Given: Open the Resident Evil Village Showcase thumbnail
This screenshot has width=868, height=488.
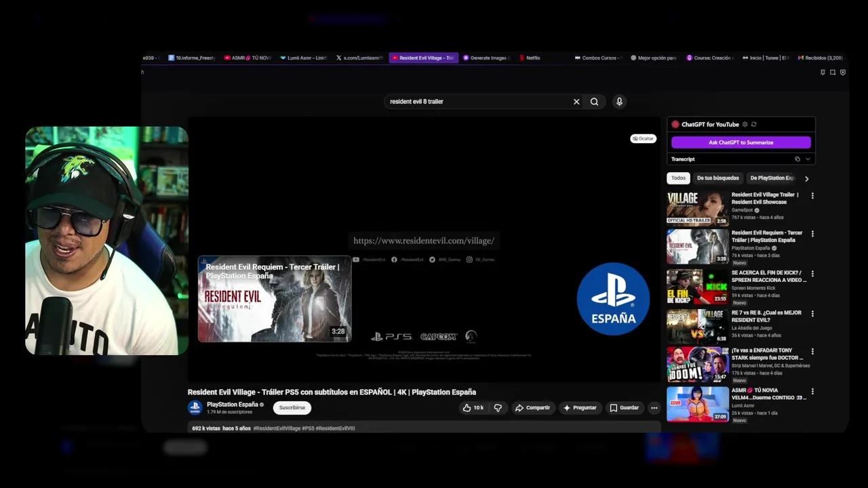Looking at the screenshot, I should pyautogui.click(x=697, y=207).
